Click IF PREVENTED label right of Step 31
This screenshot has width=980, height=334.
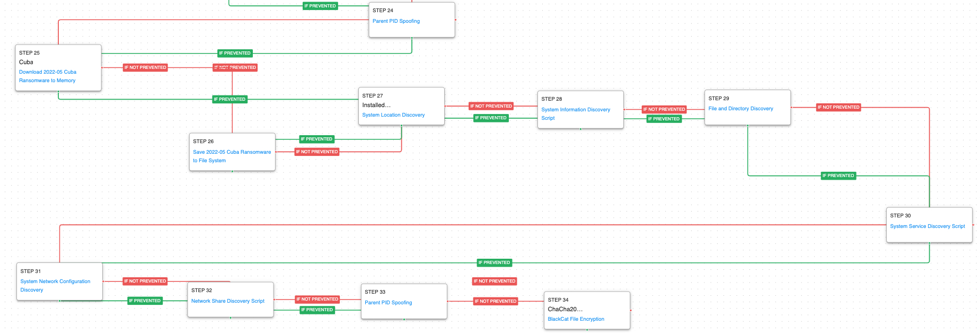pos(145,301)
